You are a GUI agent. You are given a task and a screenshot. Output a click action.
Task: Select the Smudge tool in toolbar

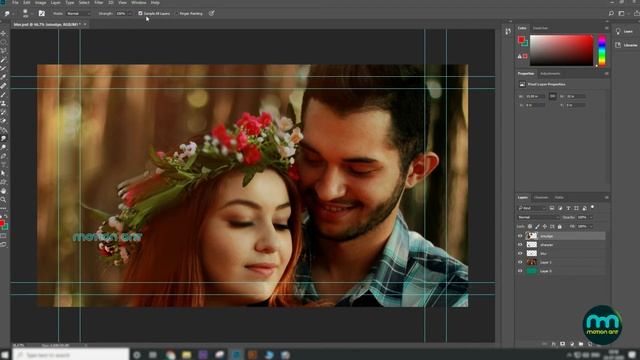click(4, 138)
